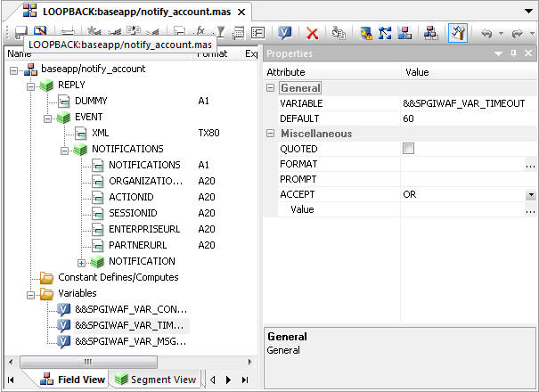
Task: Collapse the EVENT segment node
Action: click(47, 118)
